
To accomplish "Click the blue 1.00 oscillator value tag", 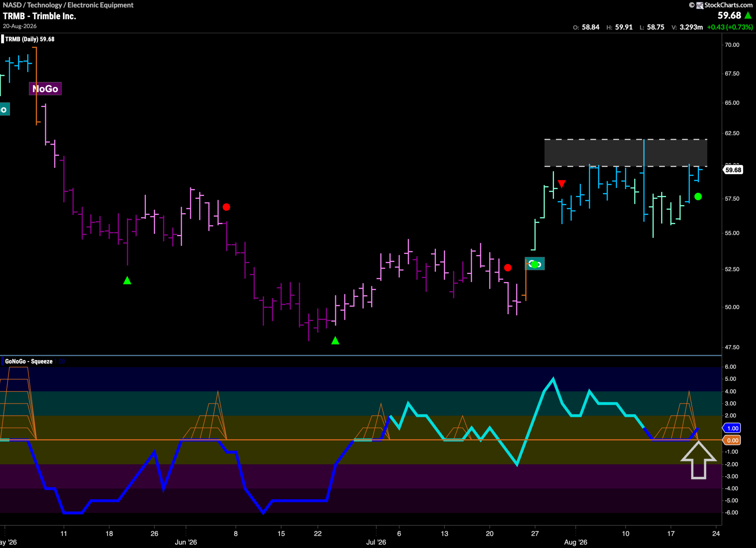I will click(x=732, y=428).
